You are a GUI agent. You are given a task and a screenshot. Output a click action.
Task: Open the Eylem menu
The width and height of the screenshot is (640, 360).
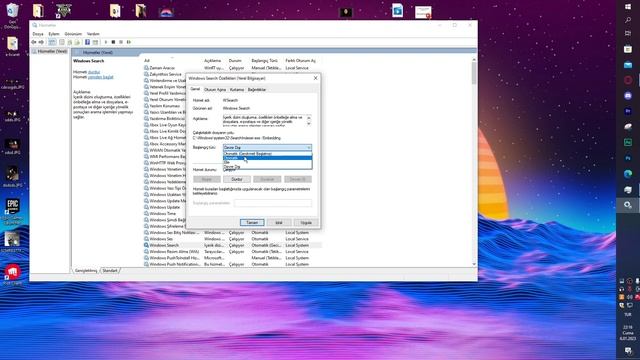tap(54, 34)
